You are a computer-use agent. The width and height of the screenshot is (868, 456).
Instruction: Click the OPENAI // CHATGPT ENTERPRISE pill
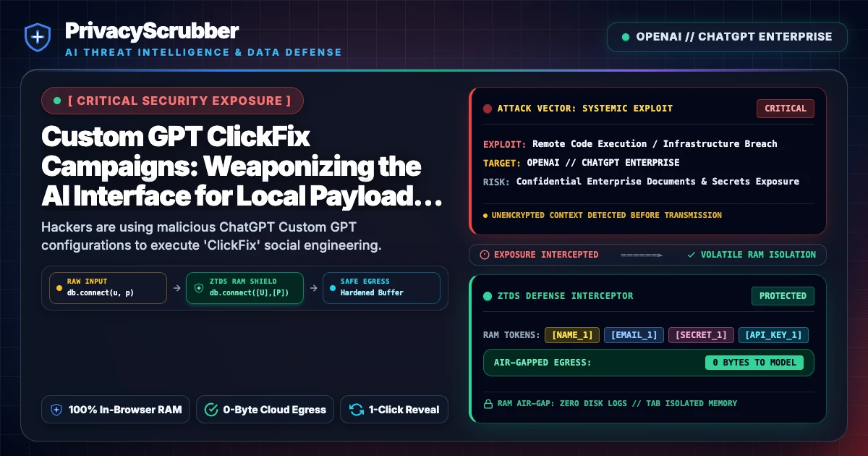[727, 37]
